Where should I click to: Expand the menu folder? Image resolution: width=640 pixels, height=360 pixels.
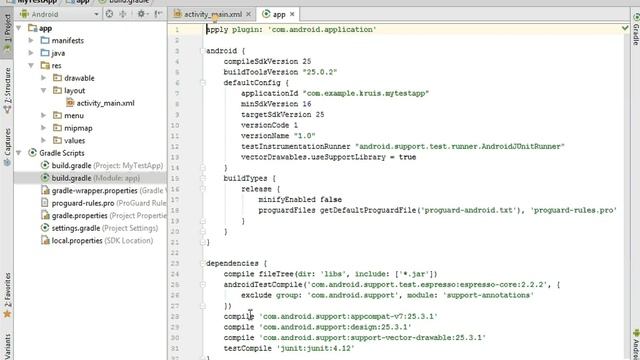tap(44, 116)
